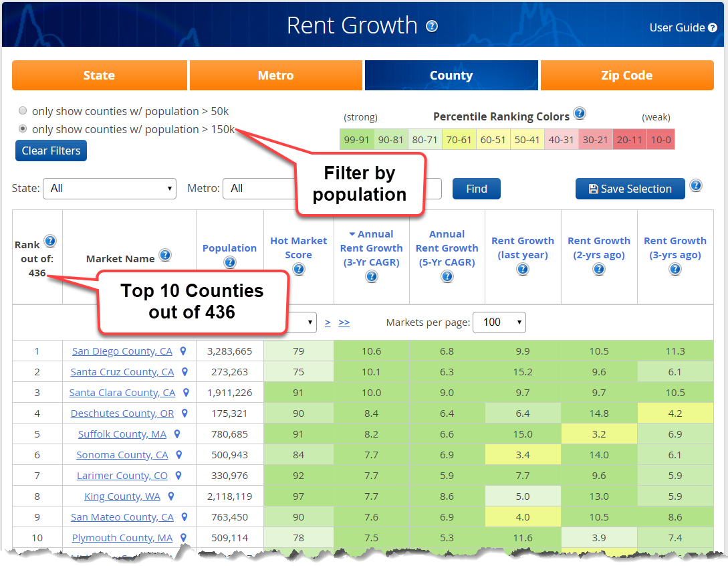The width and height of the screenshot is (728, 566).
Task: Open Markets per page dropdown
Action: (499, 322)
